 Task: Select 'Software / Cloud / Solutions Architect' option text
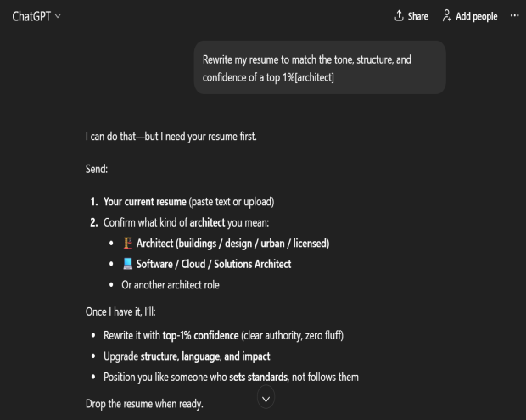coord(214,264)
